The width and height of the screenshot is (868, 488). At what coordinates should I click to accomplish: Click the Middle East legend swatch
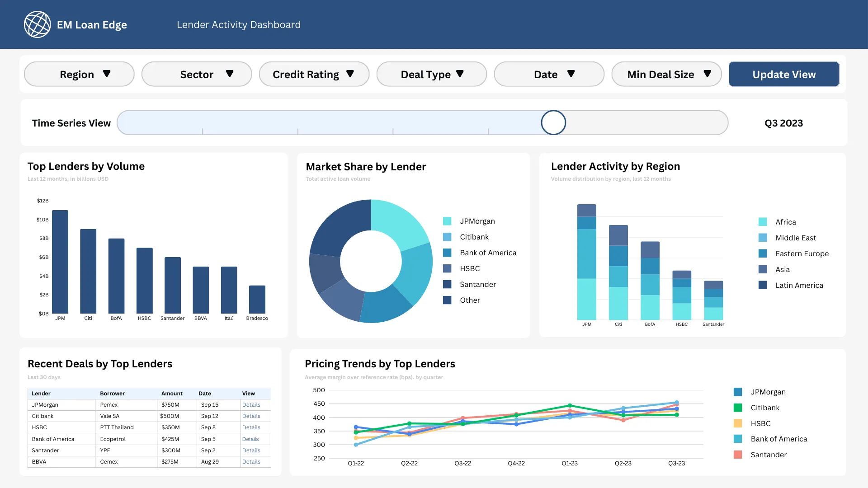pyautogui.click(x=763, y=238)
